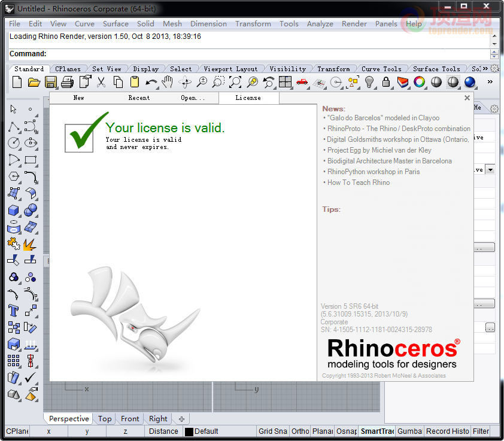Click the Open file folder icon
Screen dimensions: 504x441
point(34,83)
